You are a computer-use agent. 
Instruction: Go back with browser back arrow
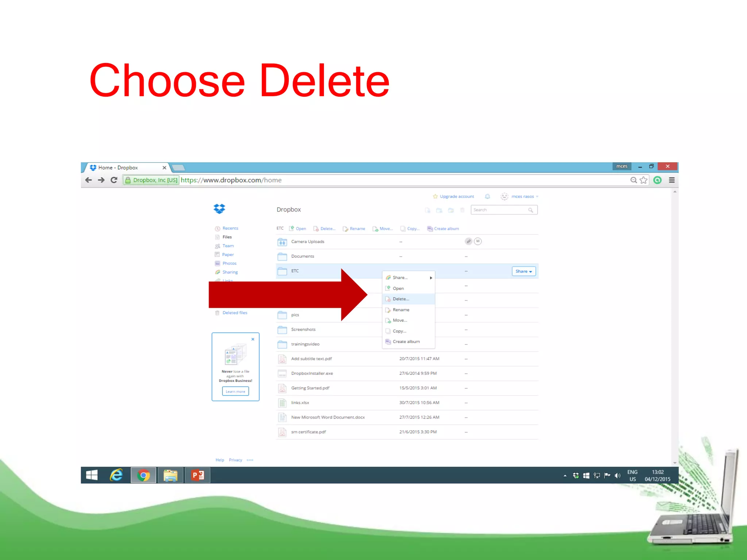pyautogui.click(x=88, y=180)
